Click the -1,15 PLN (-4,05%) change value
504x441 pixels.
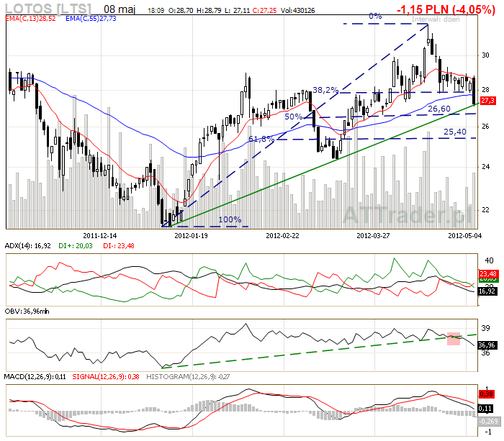click(x=446, y=9)
